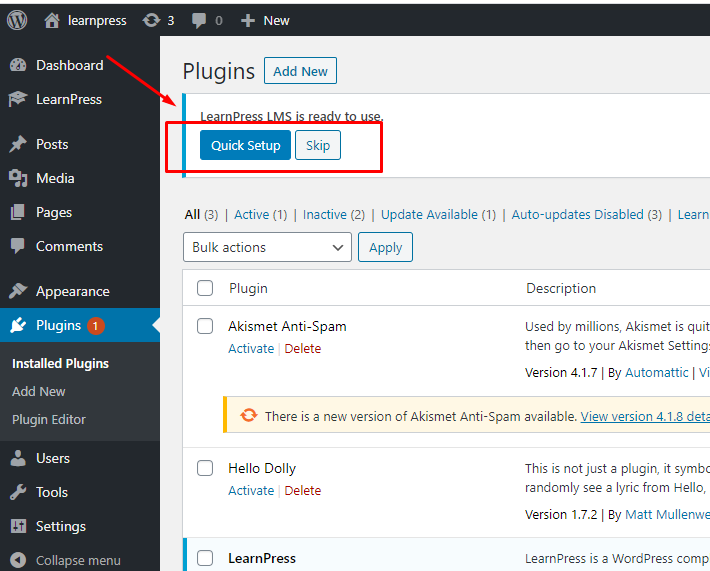Open the Appearance paintbrush icon

[18, 291]
